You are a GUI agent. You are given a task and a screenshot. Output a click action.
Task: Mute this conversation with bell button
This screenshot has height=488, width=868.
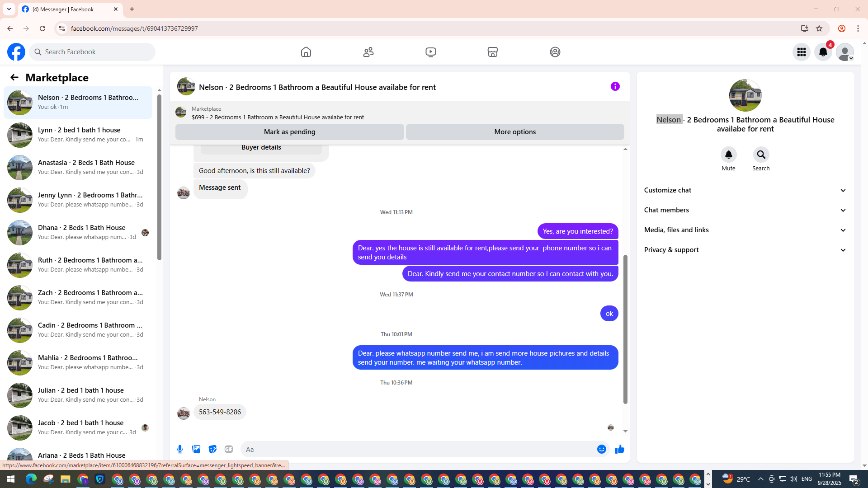coord(728,155)
